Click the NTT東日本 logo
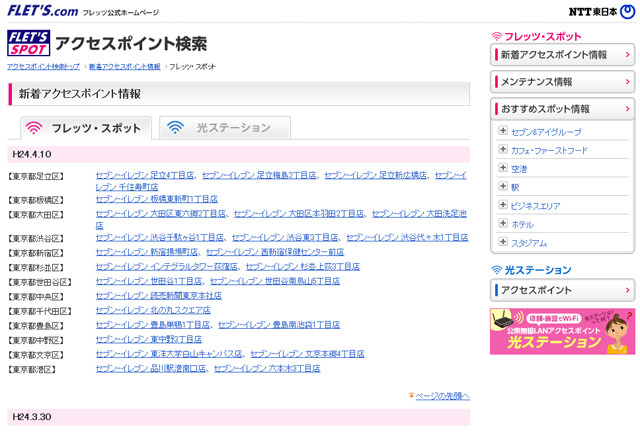Viewport: 640px width, 432px height. [x=602, y=11]
